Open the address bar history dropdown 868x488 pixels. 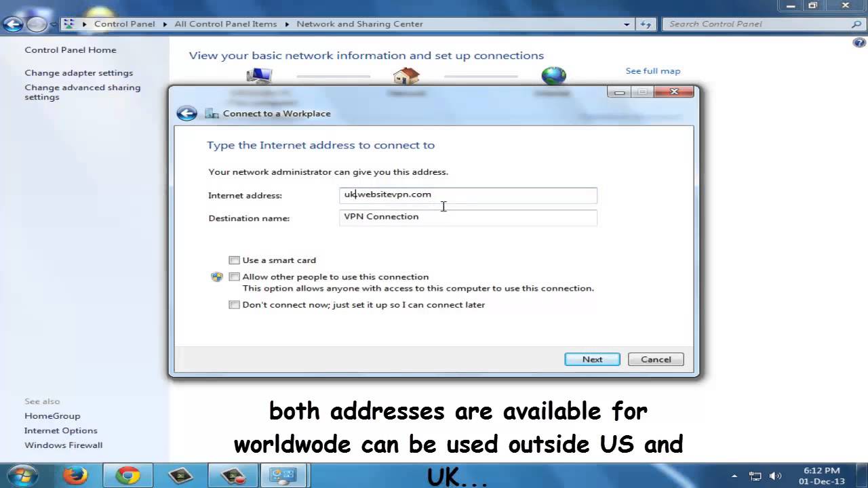pyautogui.click(x=627, y=24)
